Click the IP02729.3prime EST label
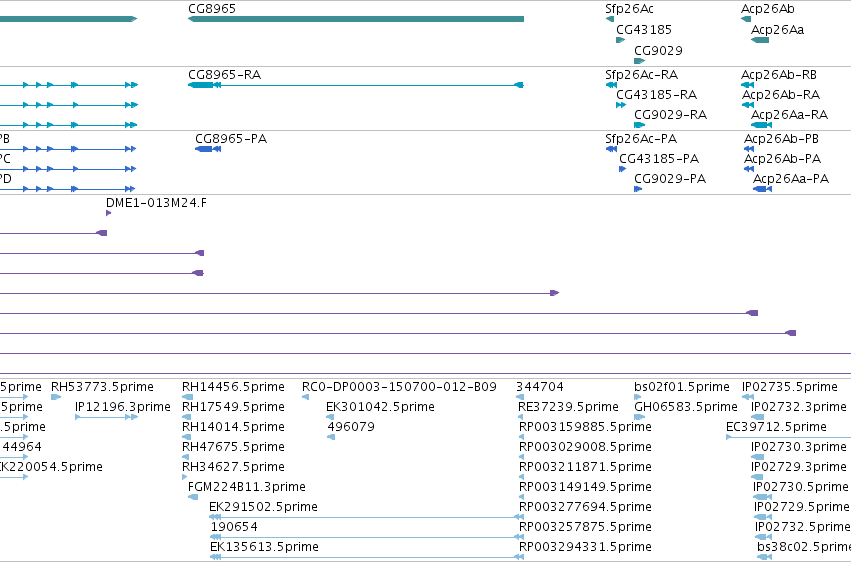 (x=798, y=467)
